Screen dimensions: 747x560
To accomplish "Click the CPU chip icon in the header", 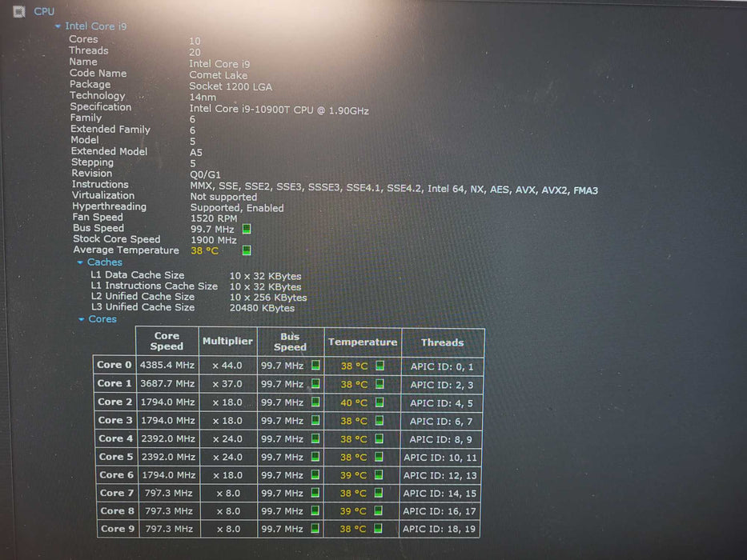I will pyautogui.click(x=20, y=10).
